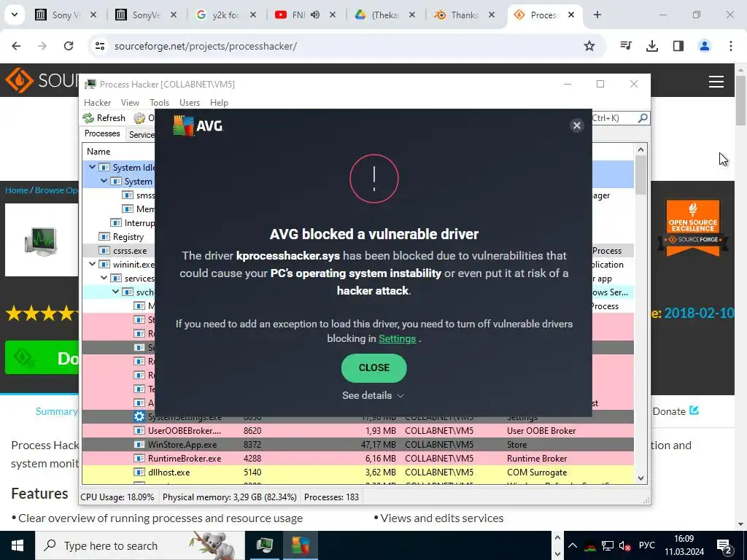Click the Name column header

98,152
